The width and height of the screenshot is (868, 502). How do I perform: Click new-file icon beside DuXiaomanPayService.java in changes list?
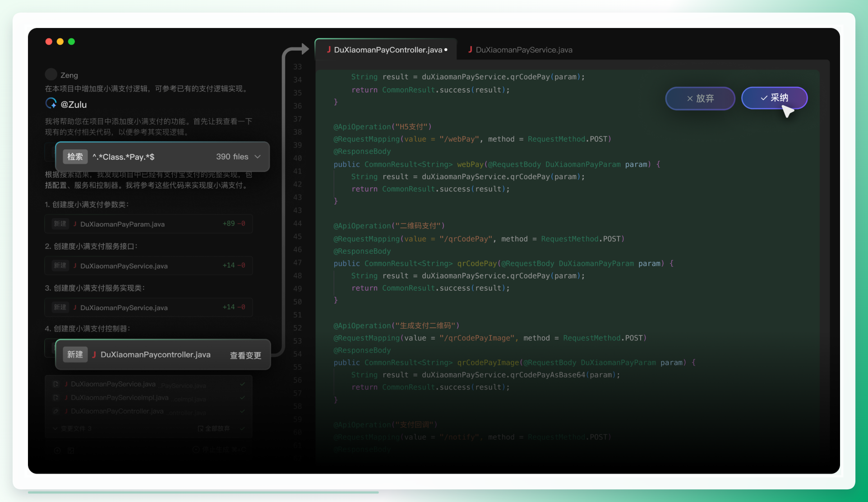(56, 384)
